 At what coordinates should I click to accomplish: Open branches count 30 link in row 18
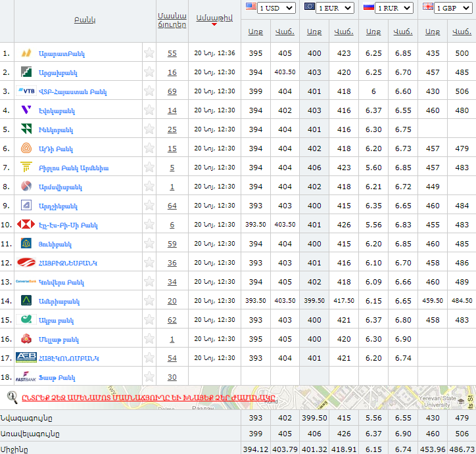pos(172,377)
